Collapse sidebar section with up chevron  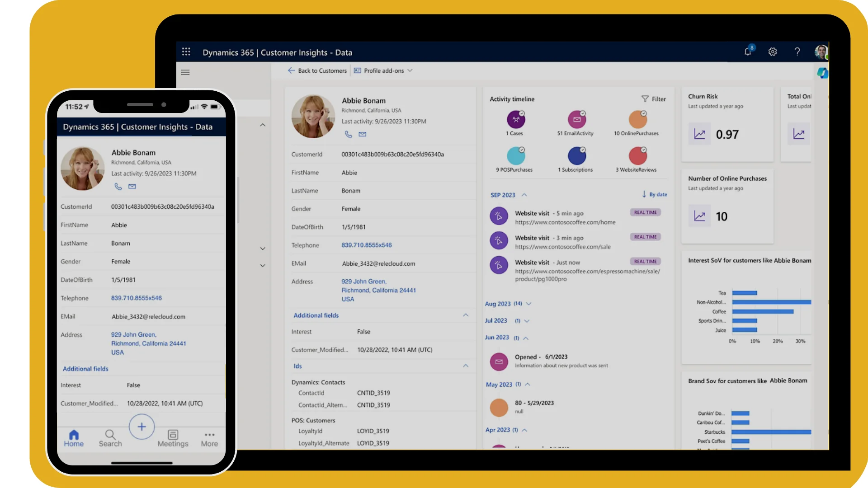263,125
